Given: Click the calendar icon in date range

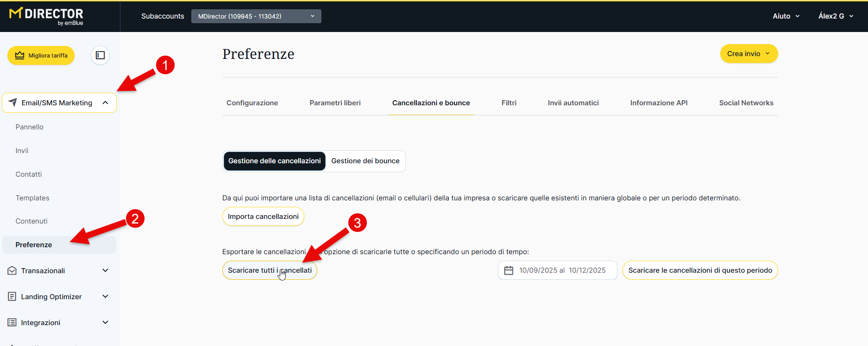Looking at the screenshot, I should pos(509,270).
